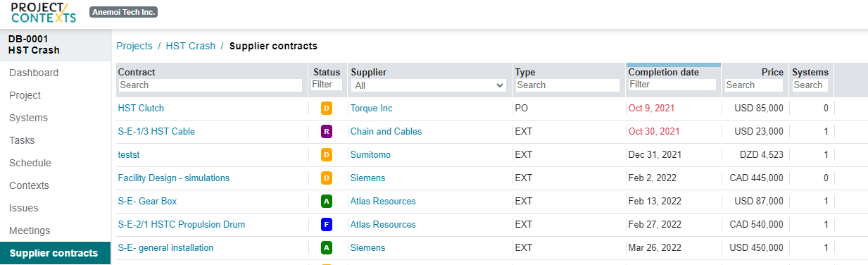Screen dimensions: 868x265
Task: Click the Anemoi Tech Inc. company badge
Action: pyautogui.click(x=124, y=12)
